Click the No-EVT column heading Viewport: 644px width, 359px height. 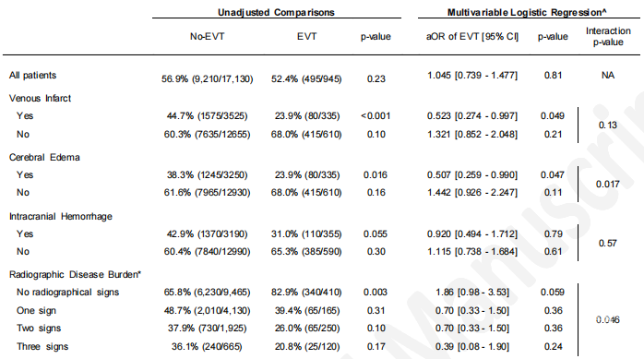pyautogui.click(x=207, y=37)
